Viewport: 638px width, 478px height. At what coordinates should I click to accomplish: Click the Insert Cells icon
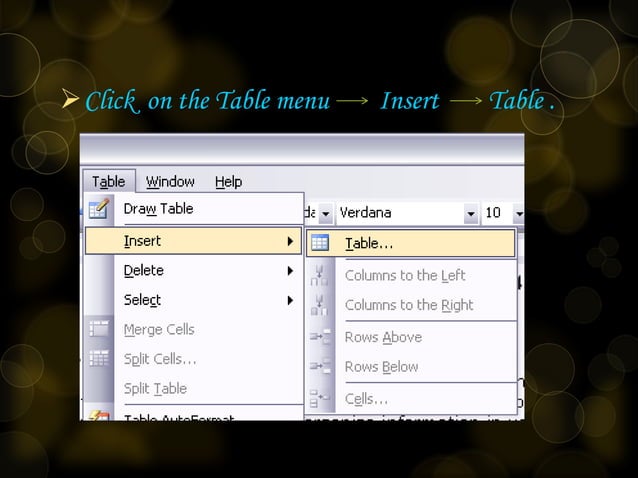click(x=319, y=398)
